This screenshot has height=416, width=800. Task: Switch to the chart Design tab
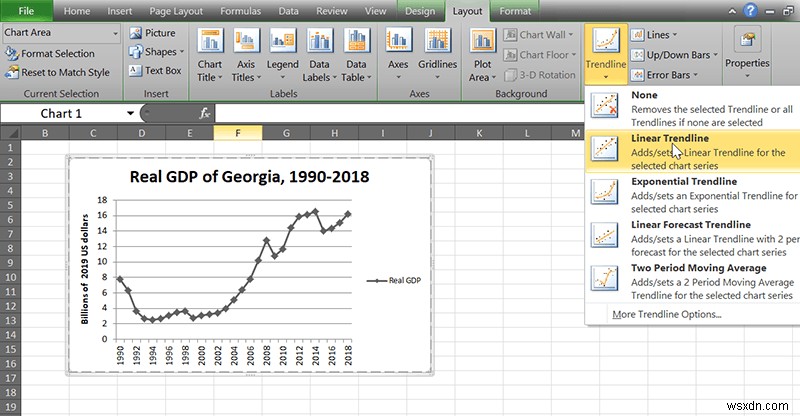[x=420, y=11]
